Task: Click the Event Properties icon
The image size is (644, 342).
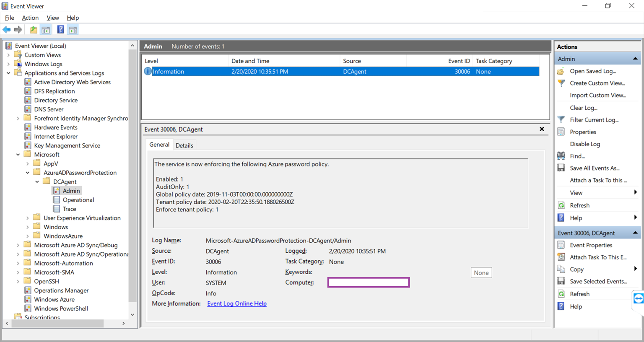Action: [x=561, y=245]
